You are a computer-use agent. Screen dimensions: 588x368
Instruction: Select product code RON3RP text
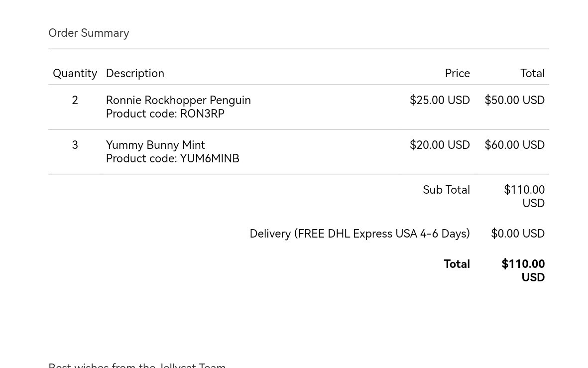coord(165,114)
